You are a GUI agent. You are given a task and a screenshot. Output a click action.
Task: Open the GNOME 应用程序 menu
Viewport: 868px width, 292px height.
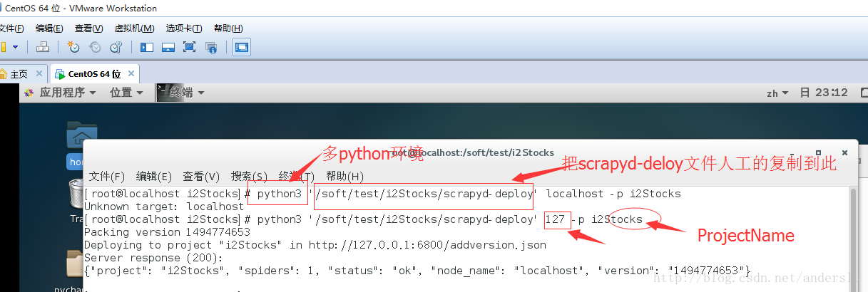[60, 93]
